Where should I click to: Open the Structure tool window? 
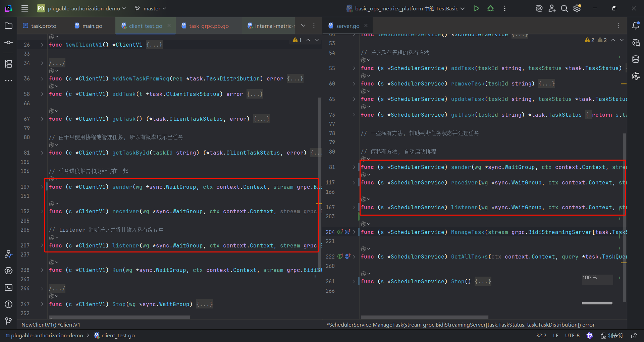[x=9, y=64]
